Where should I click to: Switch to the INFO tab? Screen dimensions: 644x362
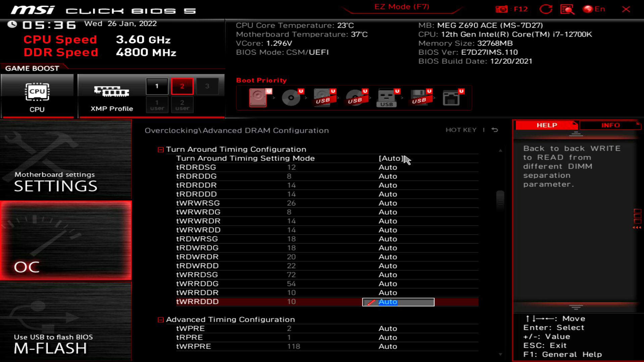pos(610,125)
